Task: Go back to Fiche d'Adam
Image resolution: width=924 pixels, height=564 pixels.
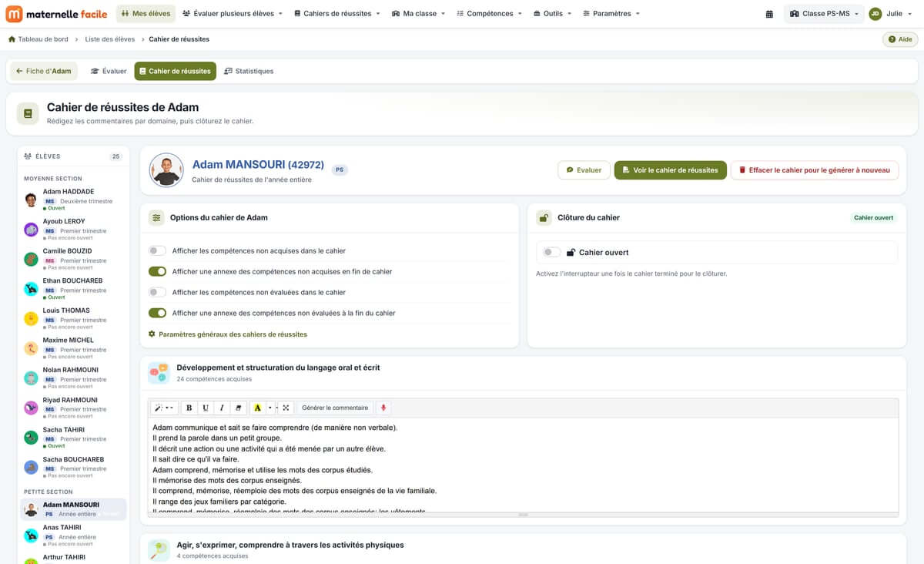Action: tap(43, 71)
